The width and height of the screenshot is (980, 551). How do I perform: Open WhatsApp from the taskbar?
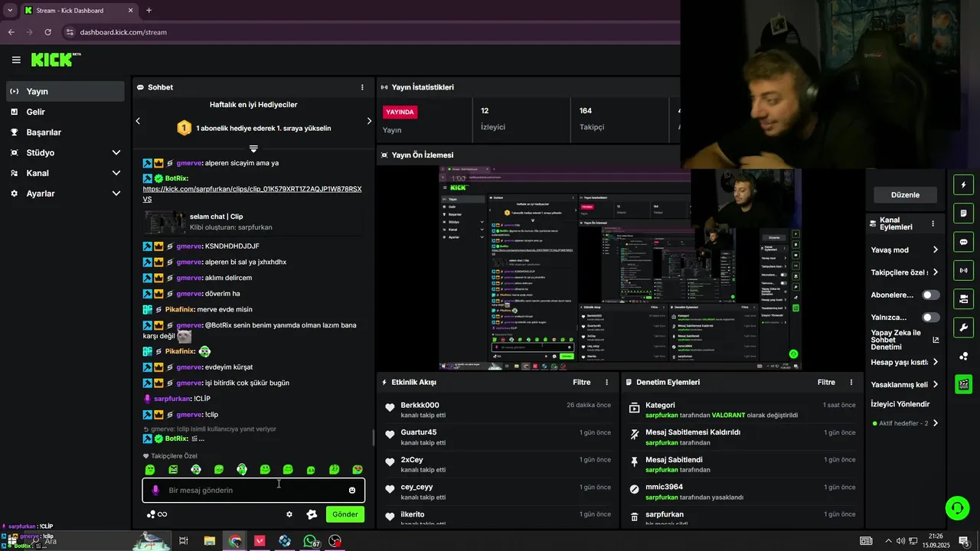(309, 541)
